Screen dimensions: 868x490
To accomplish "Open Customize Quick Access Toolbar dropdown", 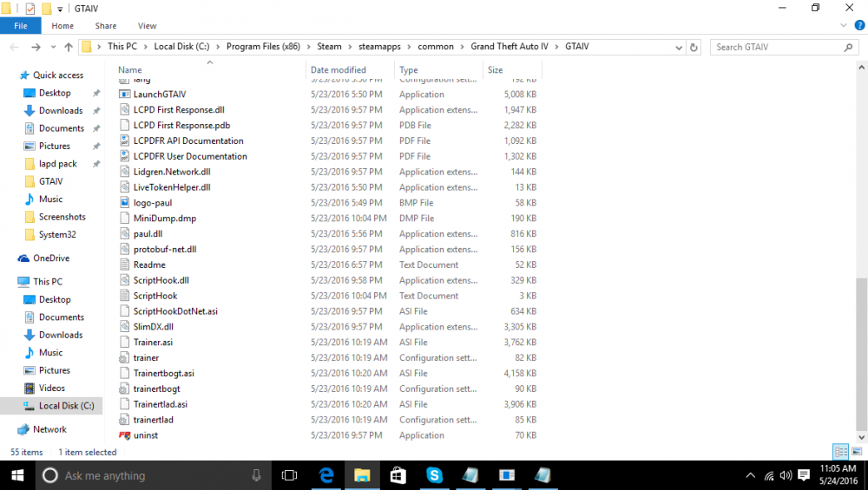I will point(60,9).
